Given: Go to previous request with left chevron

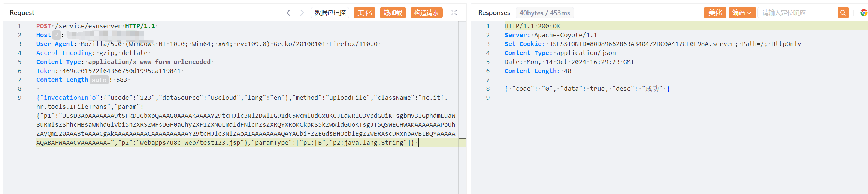Looking at the screenshot, I should pyautogui.click(x=288, y=13).
